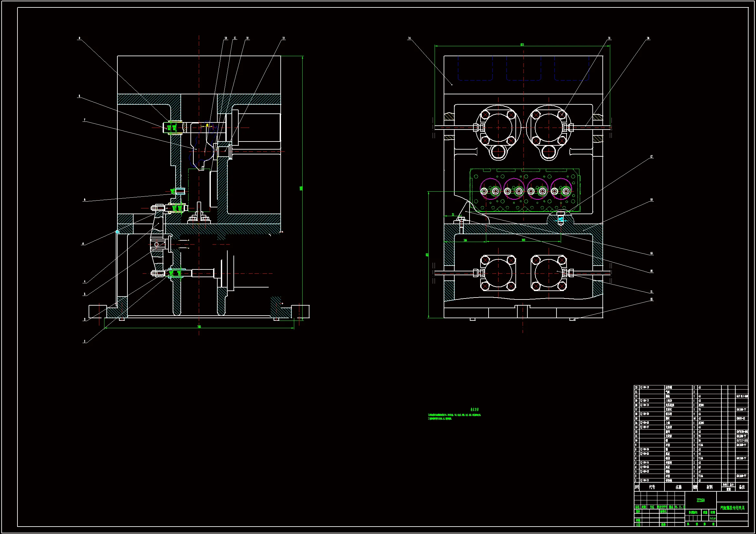Viewport: 756px width, 534px height.
Task: Select the 760 base dimension text
Action: (x=199, y=327)
